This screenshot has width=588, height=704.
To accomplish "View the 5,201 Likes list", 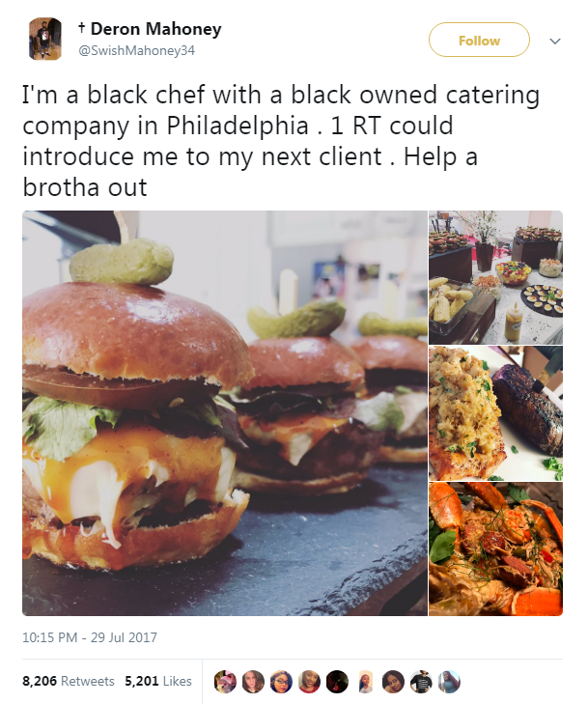I will (158, 681).
